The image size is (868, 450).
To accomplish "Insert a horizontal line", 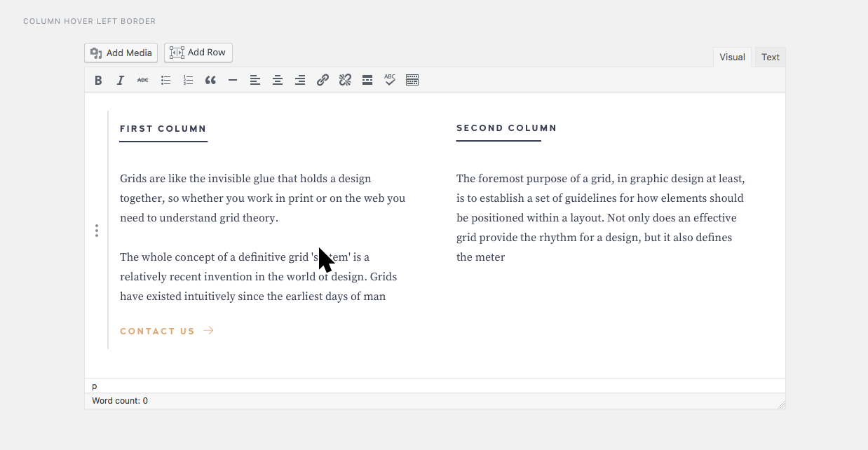I will pyautogui.click(x=233, y=81).
